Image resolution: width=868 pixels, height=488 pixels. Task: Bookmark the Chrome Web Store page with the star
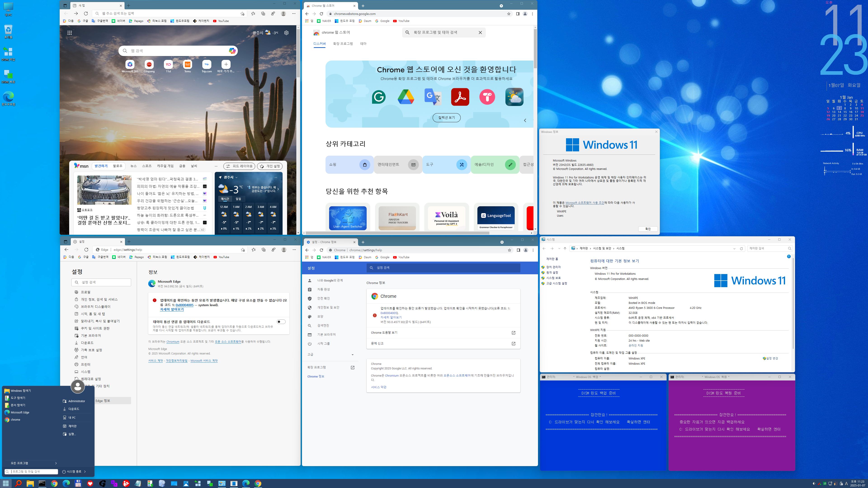[x=509, y=14]
